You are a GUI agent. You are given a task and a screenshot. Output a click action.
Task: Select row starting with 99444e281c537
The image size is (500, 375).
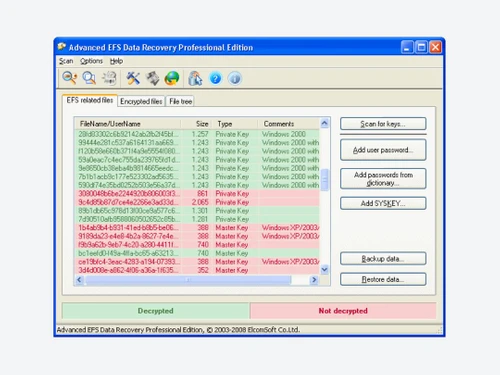[x=197, y=143]
